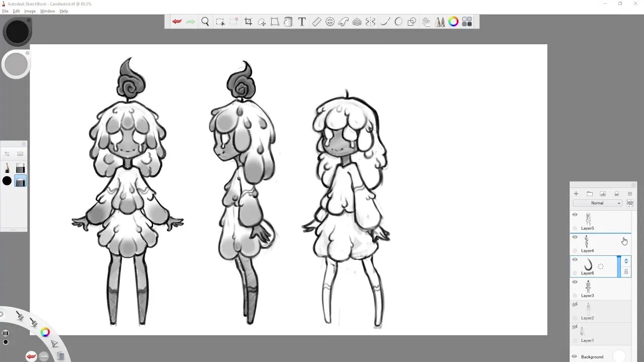Select the highlighted marker brush in palette
The image size is (644, 362).
20,181
